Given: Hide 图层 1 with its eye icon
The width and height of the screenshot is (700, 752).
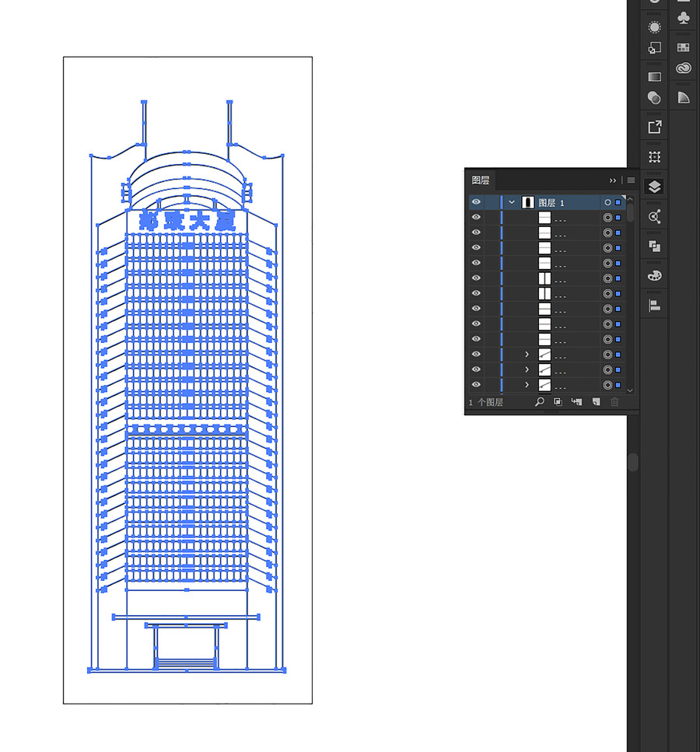Looking at the screenshot, I should [x=476, y=202].
